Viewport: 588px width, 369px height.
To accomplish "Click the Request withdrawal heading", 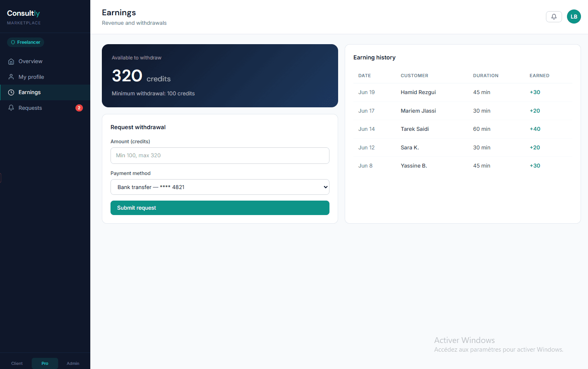I will 138,127.
